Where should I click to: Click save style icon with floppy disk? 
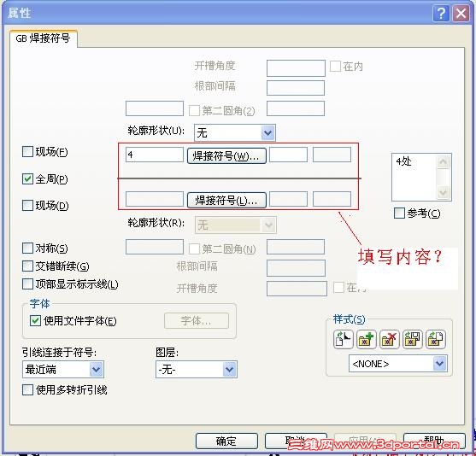[413, 339]
